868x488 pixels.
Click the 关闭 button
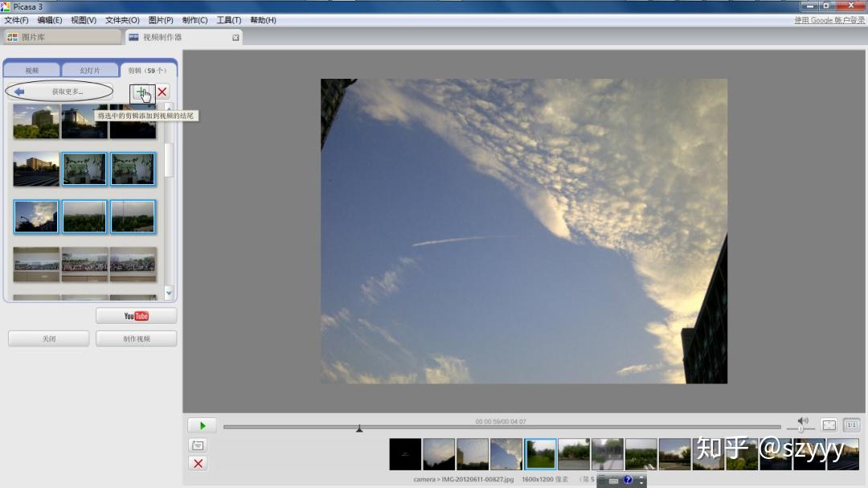(x=49, y=338)
